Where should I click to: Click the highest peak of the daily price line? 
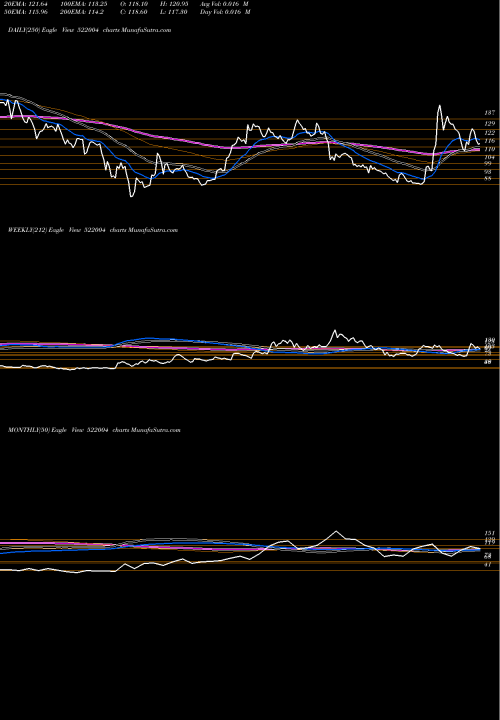point(439,106)
